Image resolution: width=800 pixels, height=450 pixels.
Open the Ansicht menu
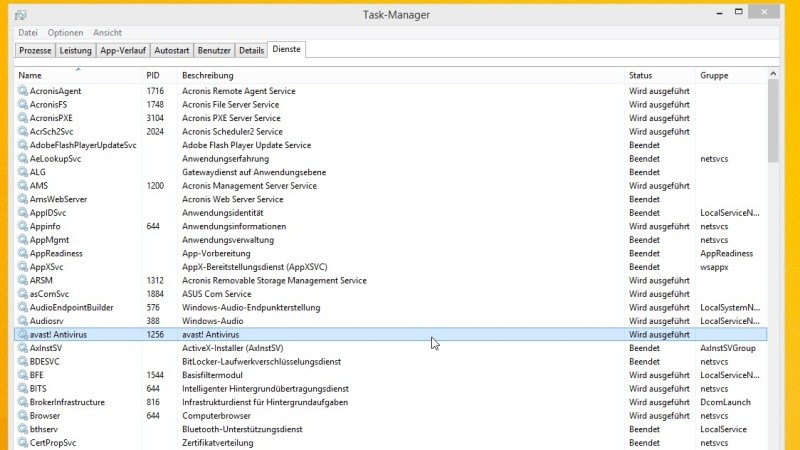click(x=107, y=33)
